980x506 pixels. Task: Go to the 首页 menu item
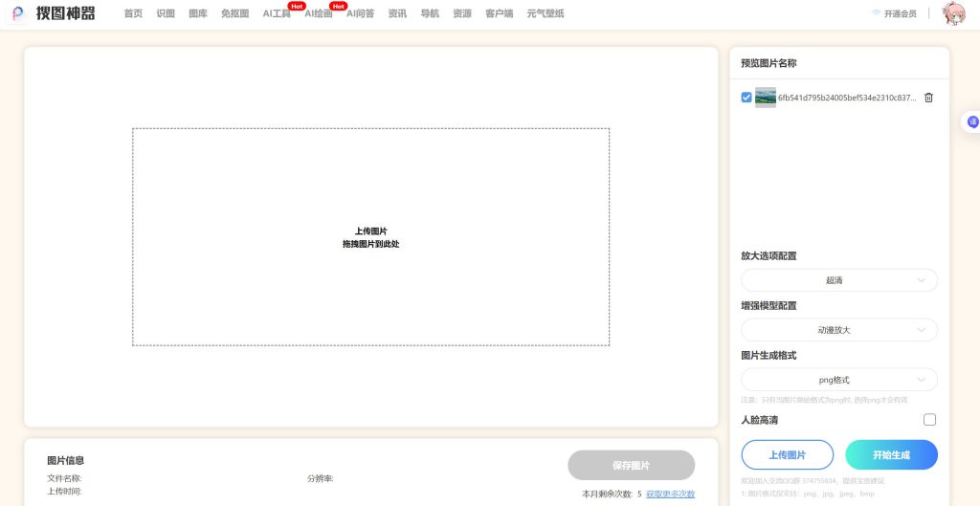click(133, 14)
